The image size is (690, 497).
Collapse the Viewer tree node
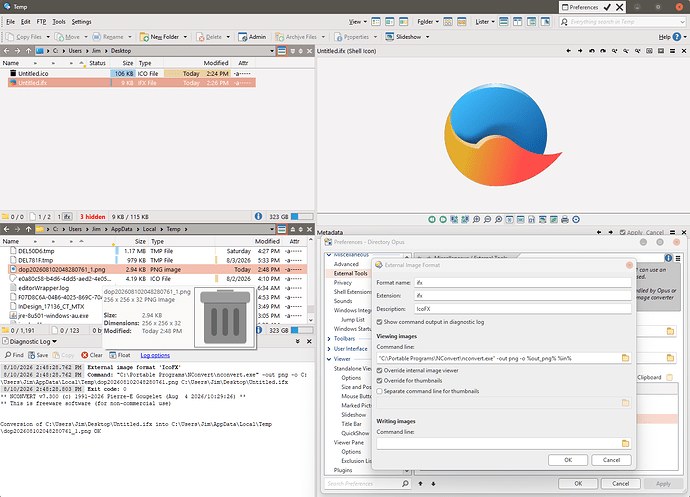tap(329, 359)
